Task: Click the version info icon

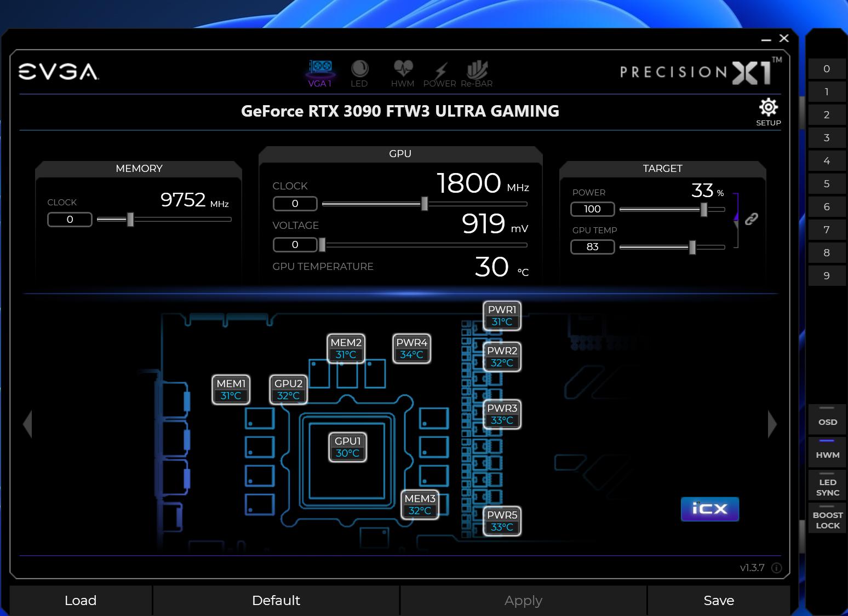Action: tap(777, 568)
